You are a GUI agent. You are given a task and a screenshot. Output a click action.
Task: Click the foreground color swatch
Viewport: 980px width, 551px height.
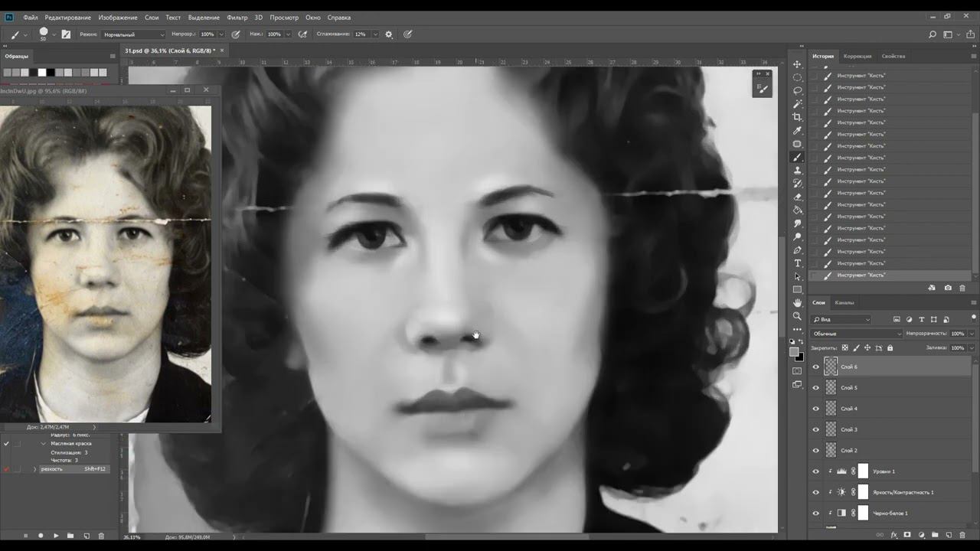(x=795, y=352)
